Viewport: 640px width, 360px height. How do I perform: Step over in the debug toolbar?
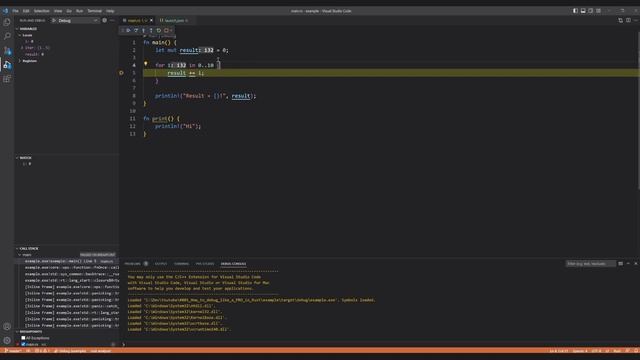(x=136, y=30)
